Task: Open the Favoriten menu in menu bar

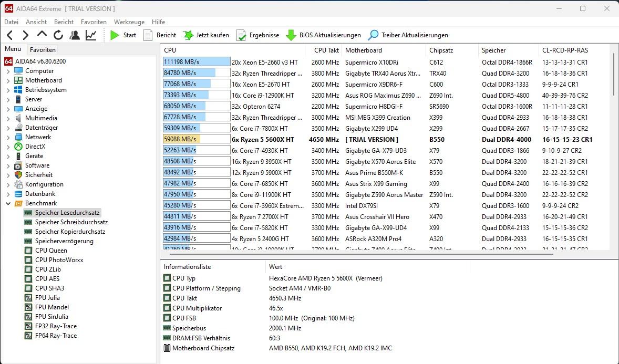Action: click(94, 22)
